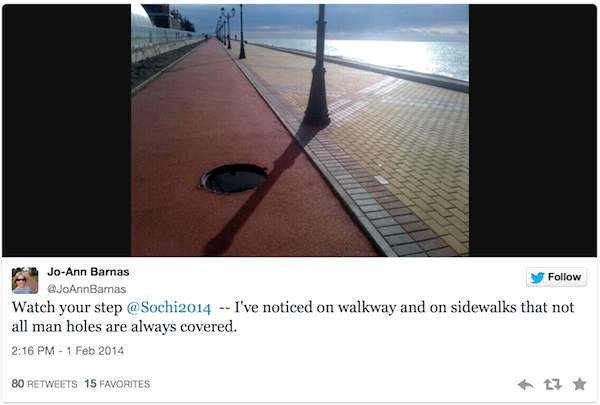Click the open manhole in the photo
The image size is (600, 405).
234,178
